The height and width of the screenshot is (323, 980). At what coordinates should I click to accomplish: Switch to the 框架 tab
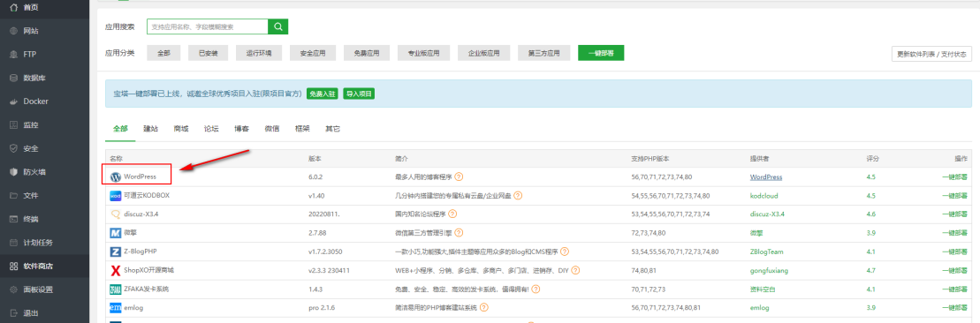point(302,129)
